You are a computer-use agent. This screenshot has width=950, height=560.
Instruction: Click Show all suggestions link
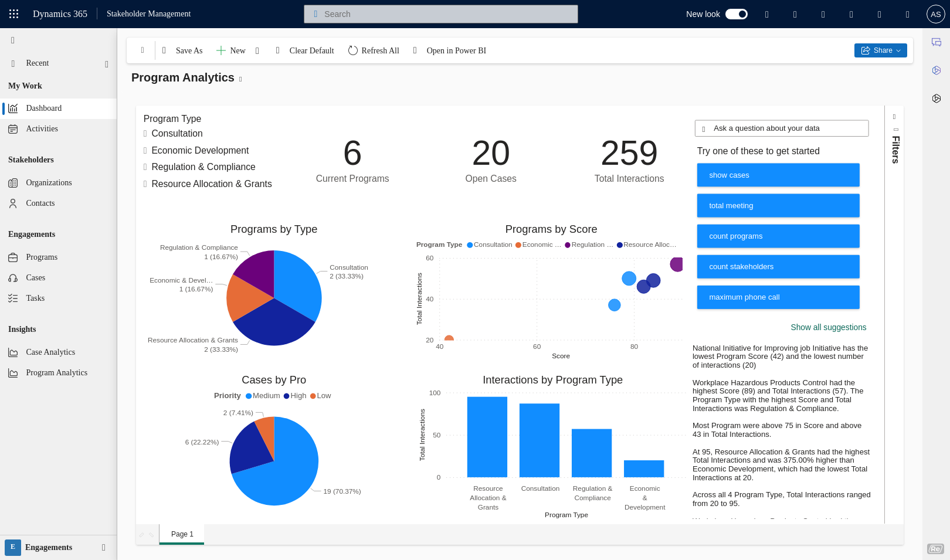click(x=828, y=327)
